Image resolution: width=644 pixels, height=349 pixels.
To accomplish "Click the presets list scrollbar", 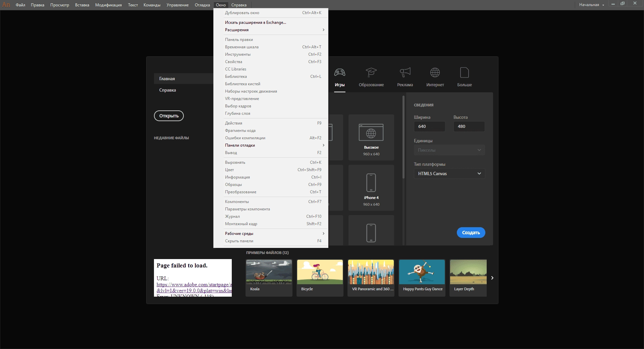I will tap(404, 138).
